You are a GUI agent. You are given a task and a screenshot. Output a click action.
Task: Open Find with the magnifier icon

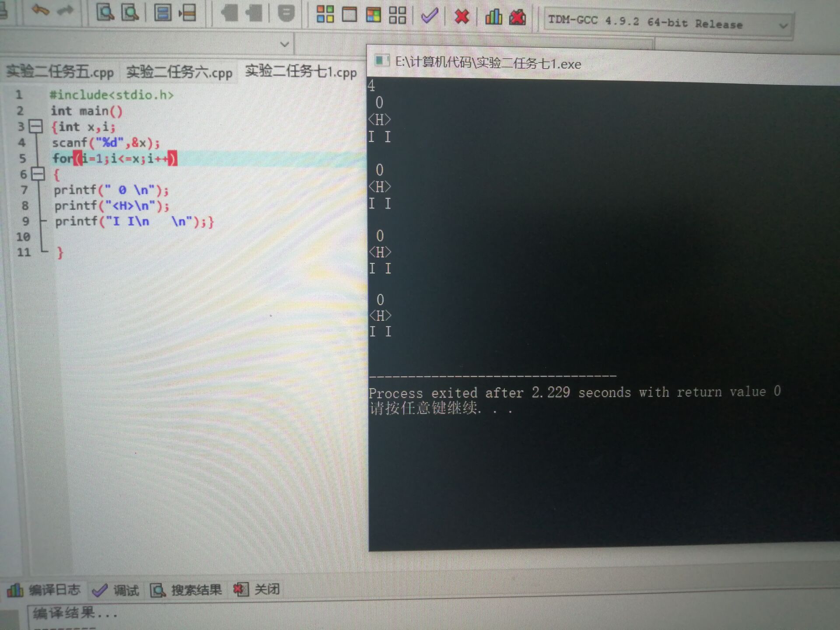pos(105,13)
